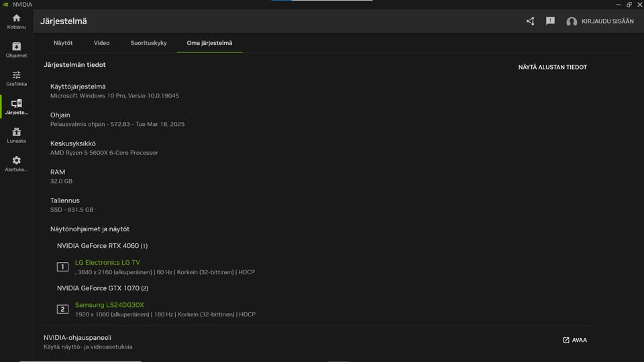644x362 pixels.
Task: Select the Järjestelmä sidebar icon
Action: coord(16,103)
